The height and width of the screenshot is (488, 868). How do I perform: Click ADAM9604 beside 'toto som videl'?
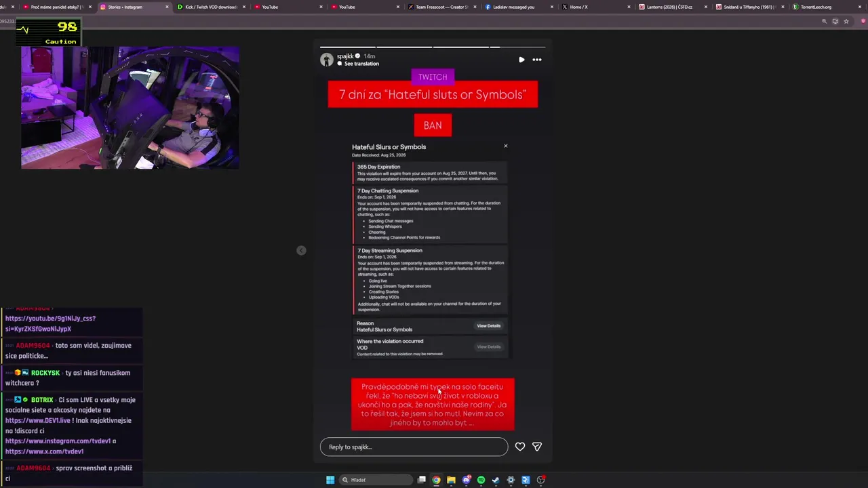pyautogui.click(x=33, y=346)
